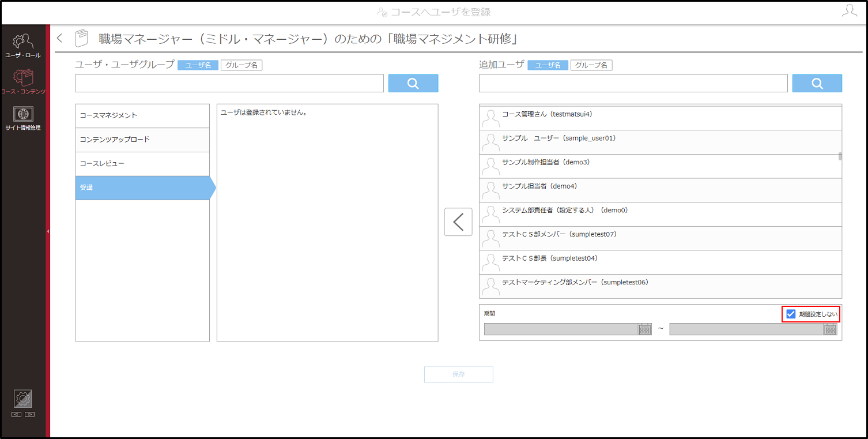Select user テストマーケティング部メンバー (sumpletest06)
Screen dimensions: 868x439
pyautogui.click(x=661, y=287)
